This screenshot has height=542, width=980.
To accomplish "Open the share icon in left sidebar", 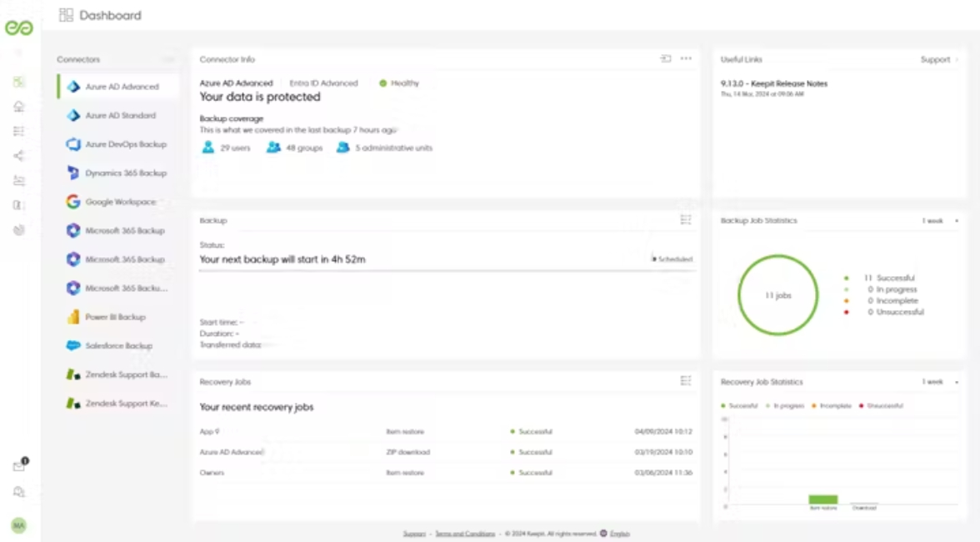I will (18, 156).
